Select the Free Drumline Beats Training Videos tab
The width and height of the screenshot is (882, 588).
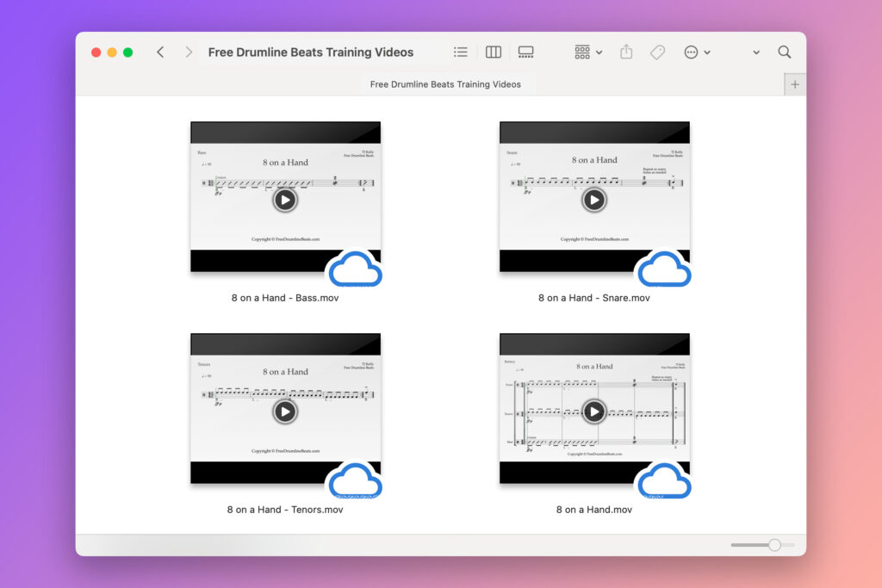(x=445, y=84)
